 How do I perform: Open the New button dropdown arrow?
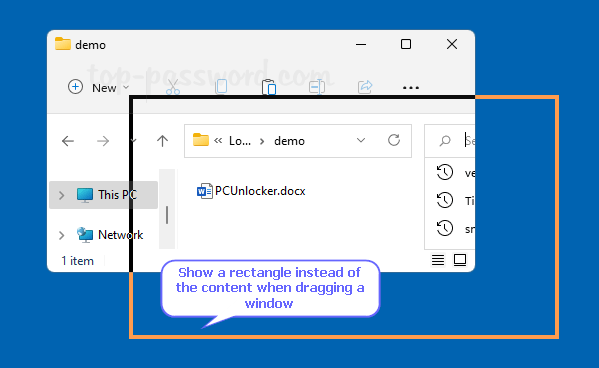(x=126, y=88)
